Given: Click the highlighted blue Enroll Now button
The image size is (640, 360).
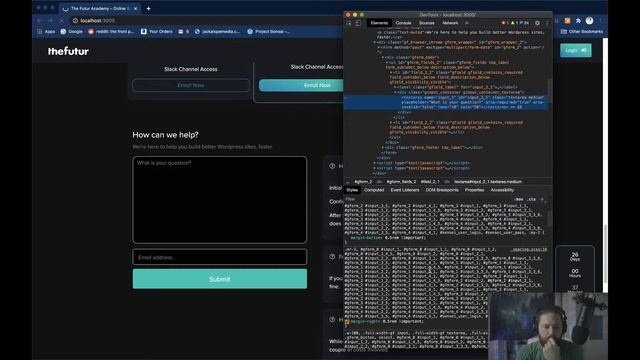Looking at the screenshot, I should 301,85.
